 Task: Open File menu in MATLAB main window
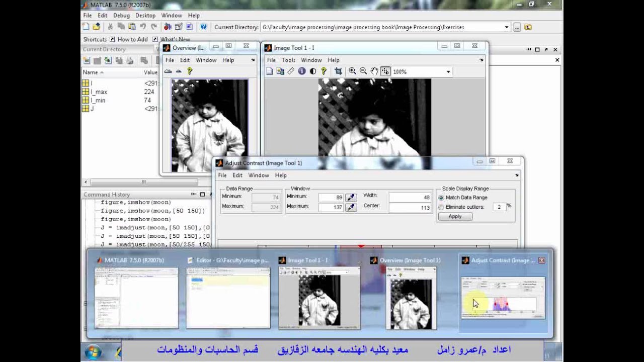[88, 16]
